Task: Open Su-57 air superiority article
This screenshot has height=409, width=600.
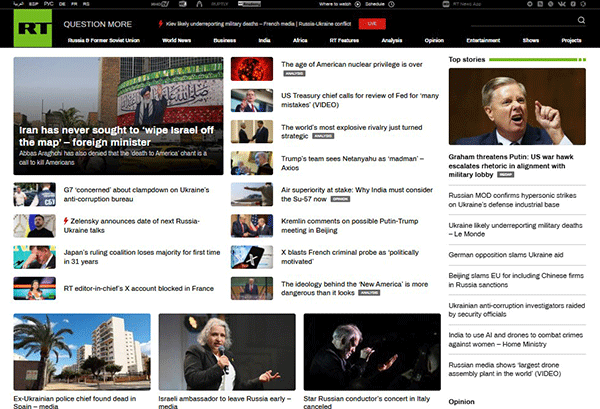Action: point(357,194)
